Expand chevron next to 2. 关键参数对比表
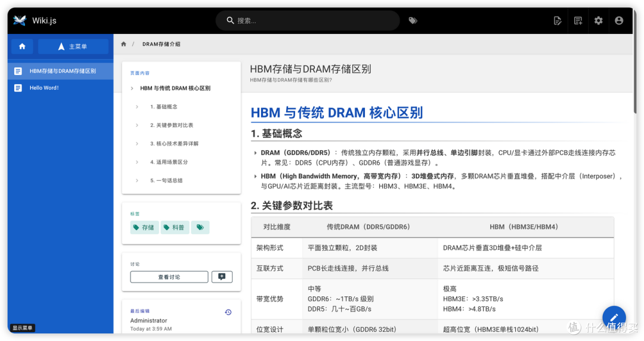Viewport: 644px width, 341px height. pos(137,125)
